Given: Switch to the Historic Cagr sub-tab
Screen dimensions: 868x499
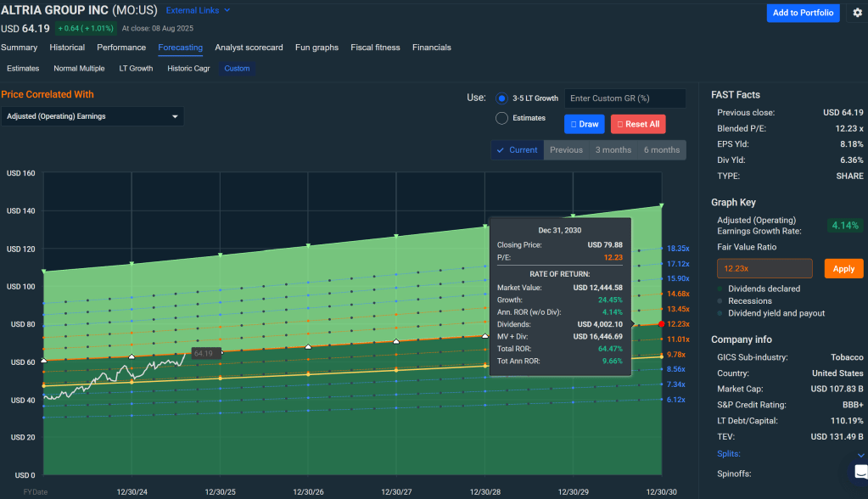Looking at the screenshot, I should tap(188, 69).
